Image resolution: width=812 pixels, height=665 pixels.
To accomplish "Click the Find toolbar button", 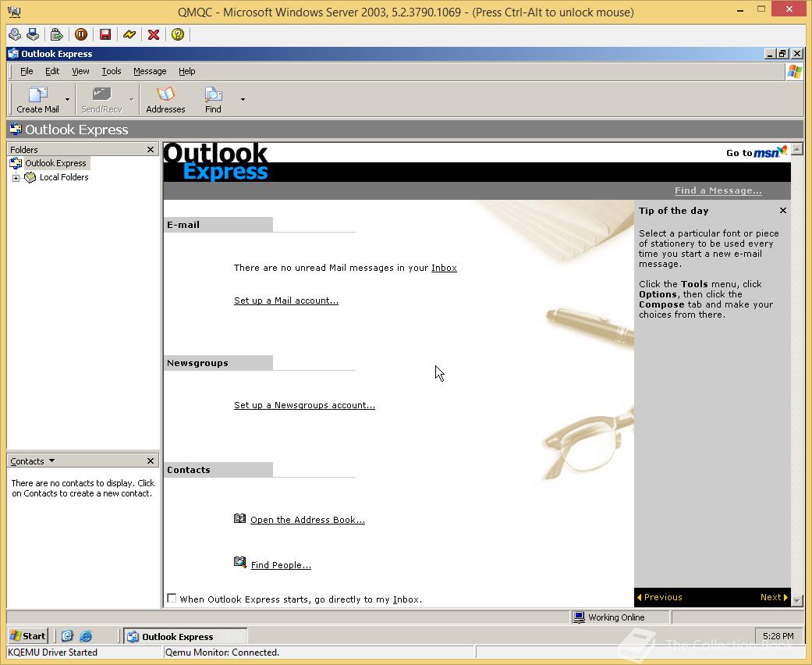I will [x=214, y=100].
